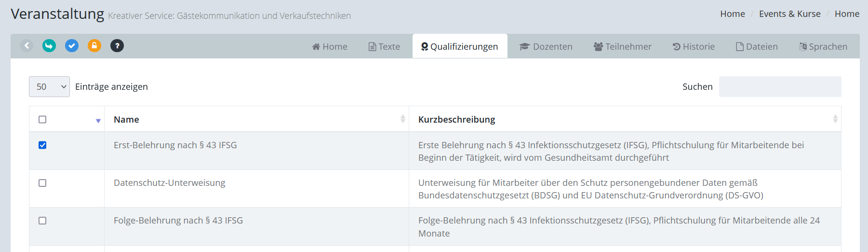Click the blue checkmark icon
The image size is (868, 252).
[72, 46]
